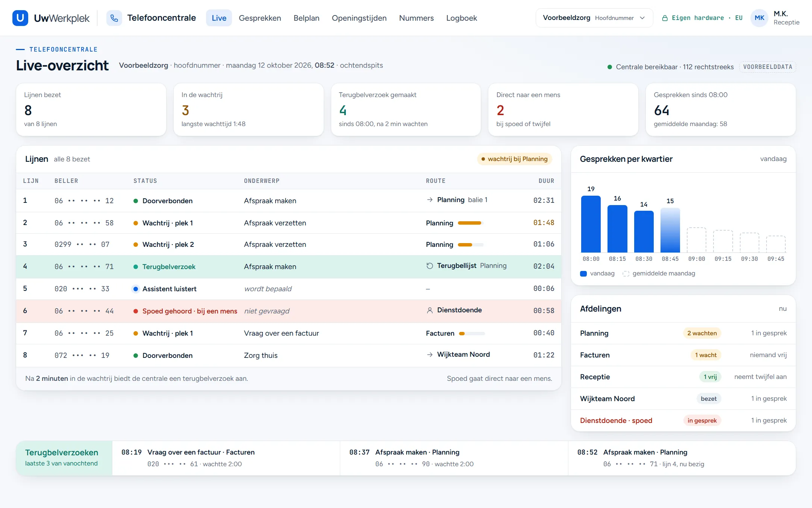Screen dimensions: 812x508
Task: Open the 08:19 Facturen callback request
Action: (x=226, y=458)
